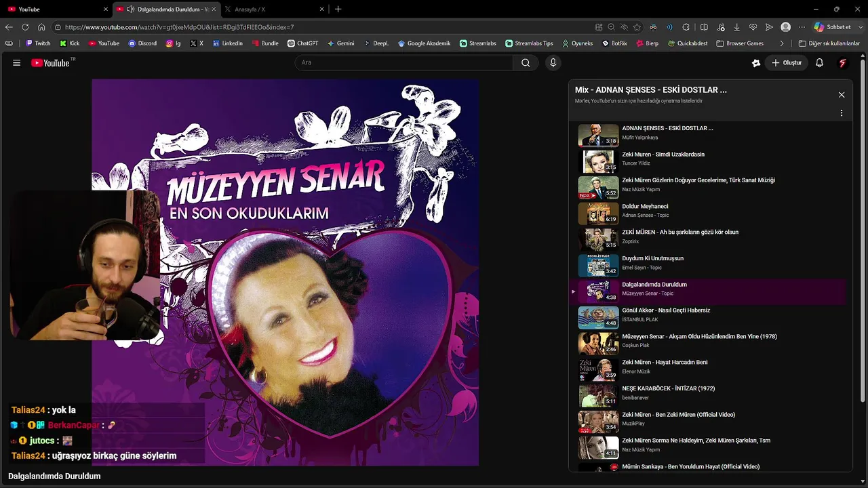Open the Mix playlist three-dot menu
This screenshot has height=488, width=868.
(842, 113)
